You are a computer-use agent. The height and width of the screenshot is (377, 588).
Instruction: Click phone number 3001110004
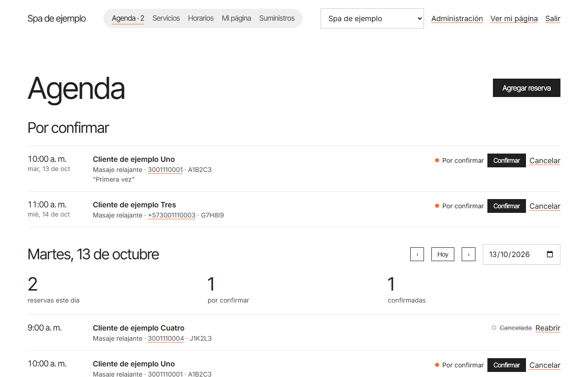(166, 338)
